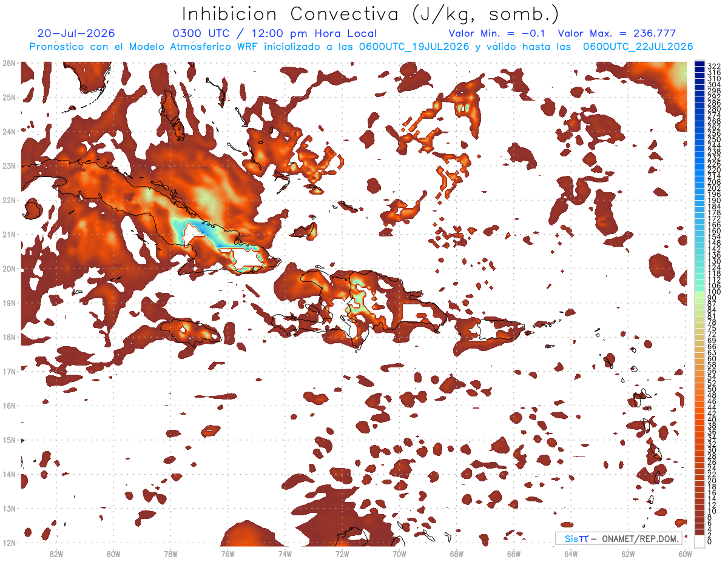Click the '22N' latitude label

(8, 199)
